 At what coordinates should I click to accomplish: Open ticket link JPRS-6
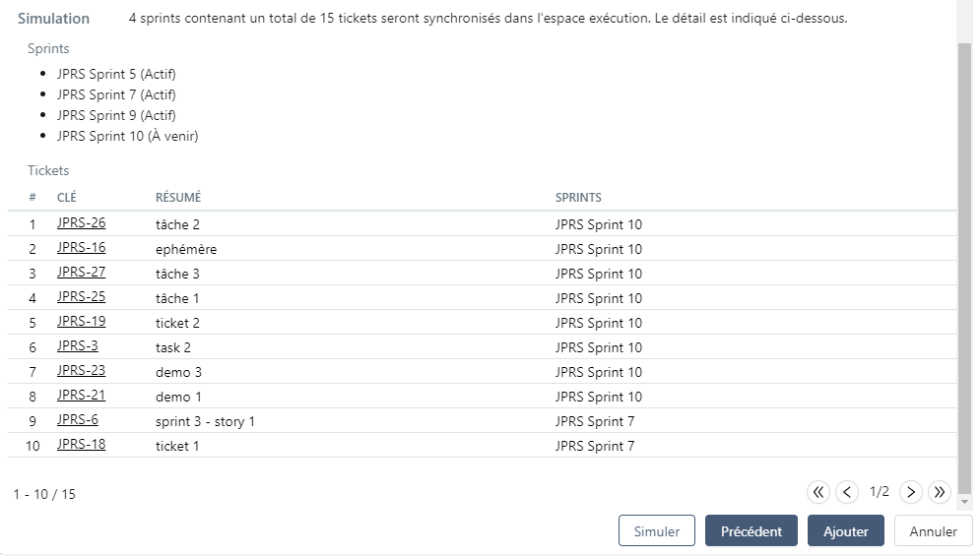pyautogui.click(x=77, y=420)
